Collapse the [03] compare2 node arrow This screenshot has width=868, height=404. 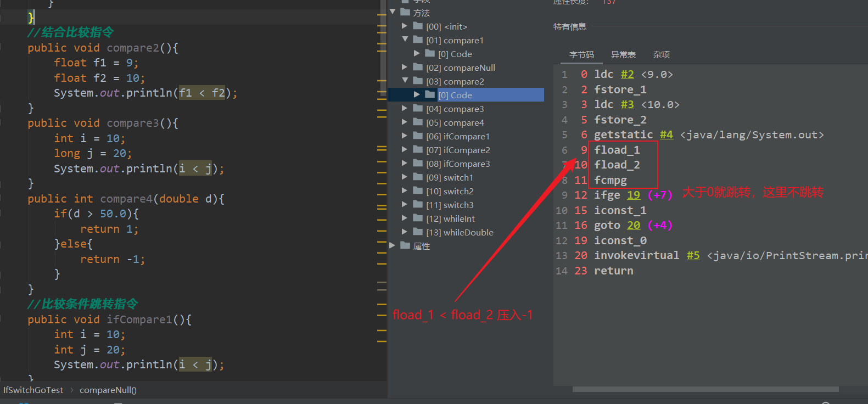point(405,81)
